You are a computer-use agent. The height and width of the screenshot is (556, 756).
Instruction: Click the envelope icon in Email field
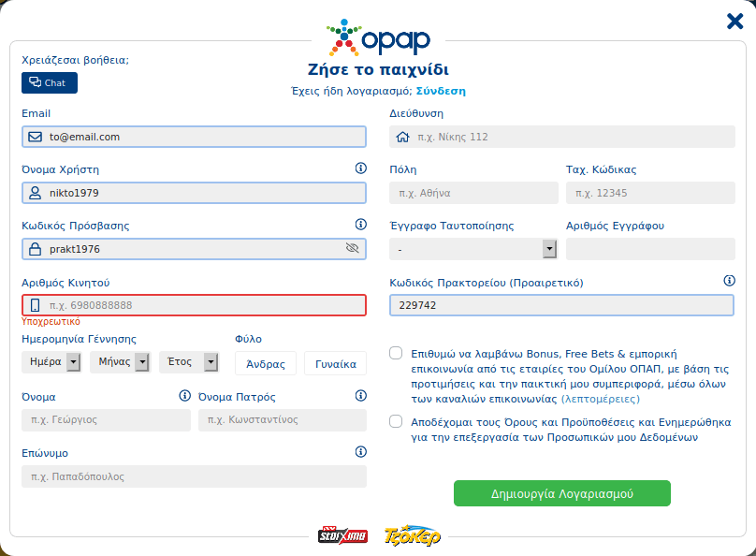coord(36,137)
